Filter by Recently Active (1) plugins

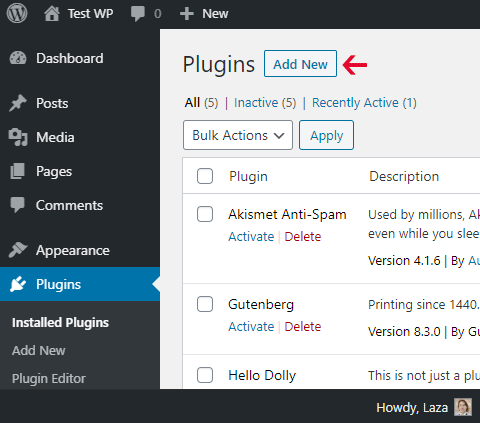[364, 103]
